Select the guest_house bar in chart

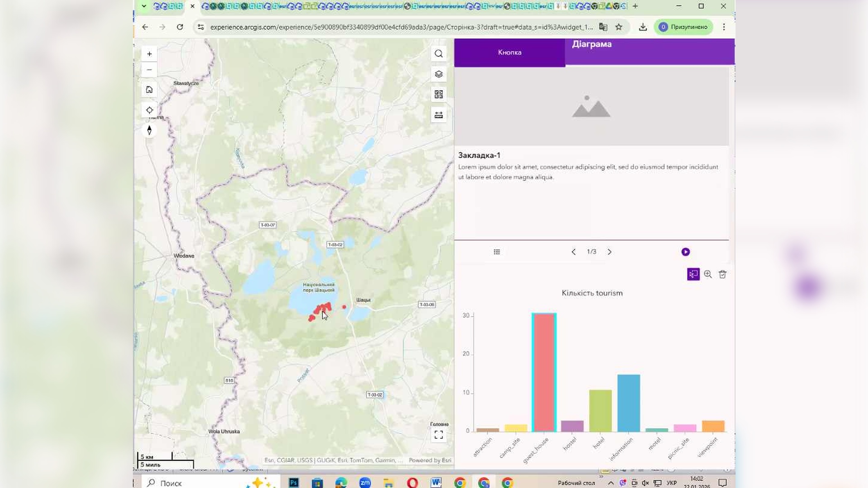point(544,372)
